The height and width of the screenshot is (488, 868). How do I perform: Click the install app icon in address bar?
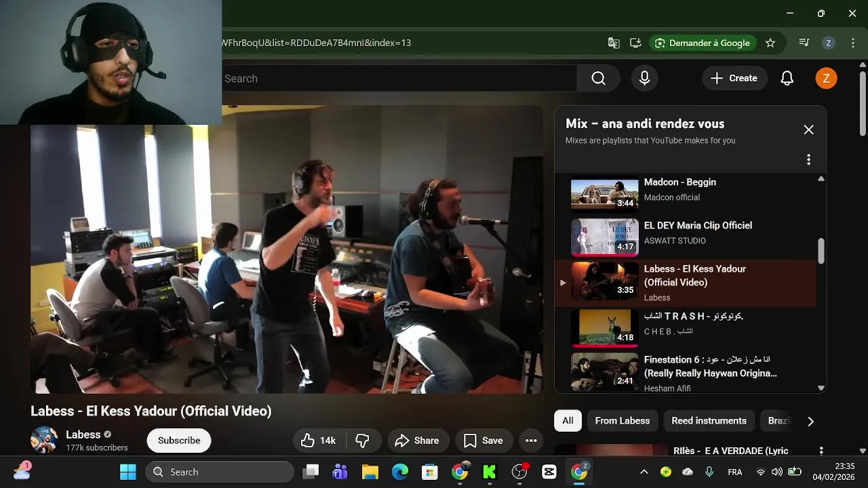[x=635, y=43]
